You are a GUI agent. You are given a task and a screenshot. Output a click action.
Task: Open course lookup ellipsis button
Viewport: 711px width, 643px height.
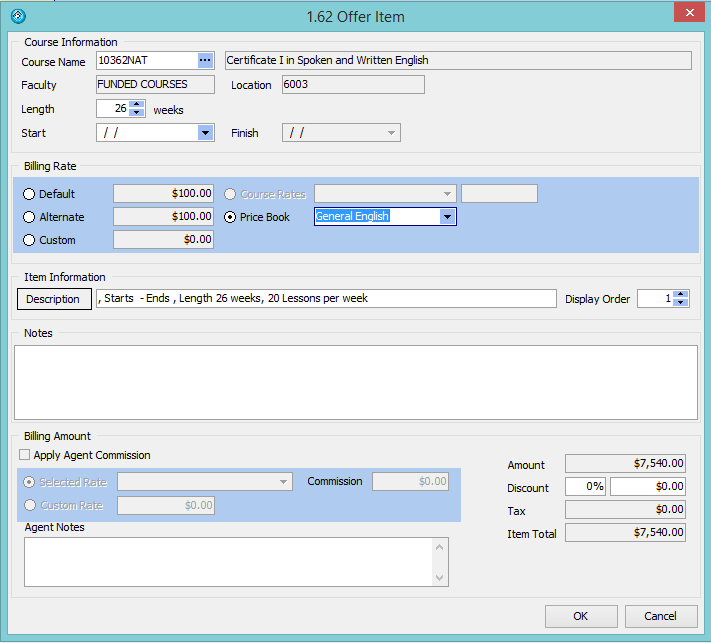[205, 61]
